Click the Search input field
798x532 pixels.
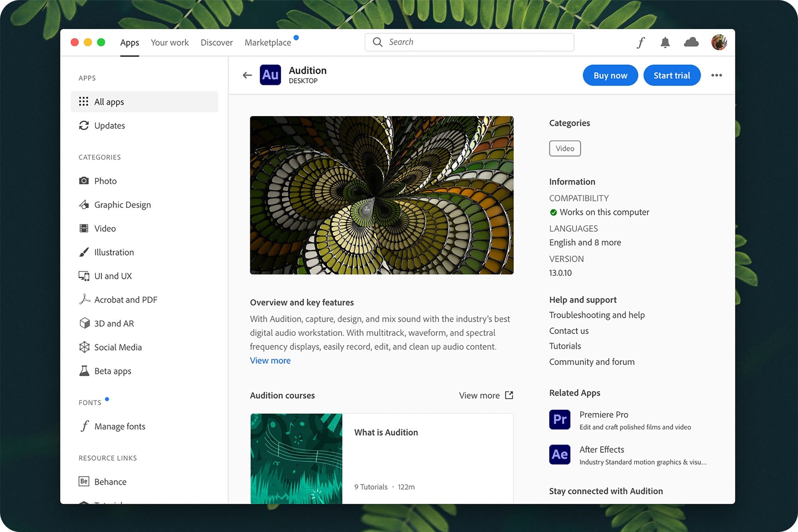point(469,42)
